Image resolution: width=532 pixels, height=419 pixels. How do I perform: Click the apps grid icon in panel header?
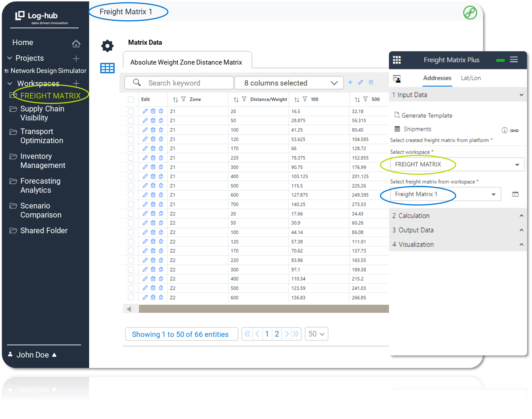[397, 60]
